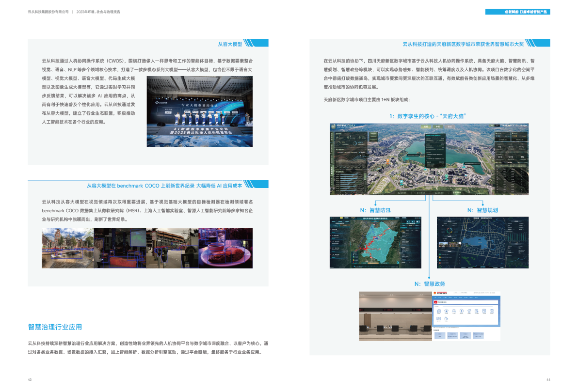Click the 从容大模型在 benchmark COCO heading
Image resolution: width=578 pixels, height=392 pixels.
164,186
